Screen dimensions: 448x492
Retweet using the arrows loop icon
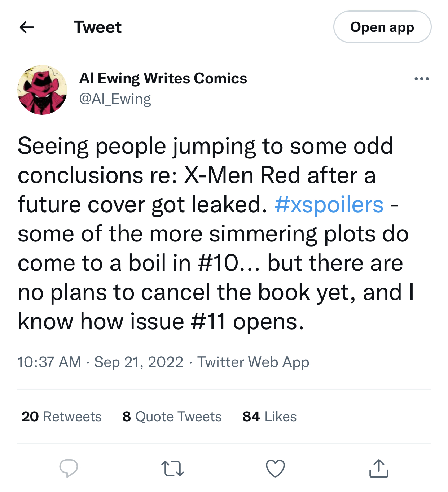(x=172, y=469)
